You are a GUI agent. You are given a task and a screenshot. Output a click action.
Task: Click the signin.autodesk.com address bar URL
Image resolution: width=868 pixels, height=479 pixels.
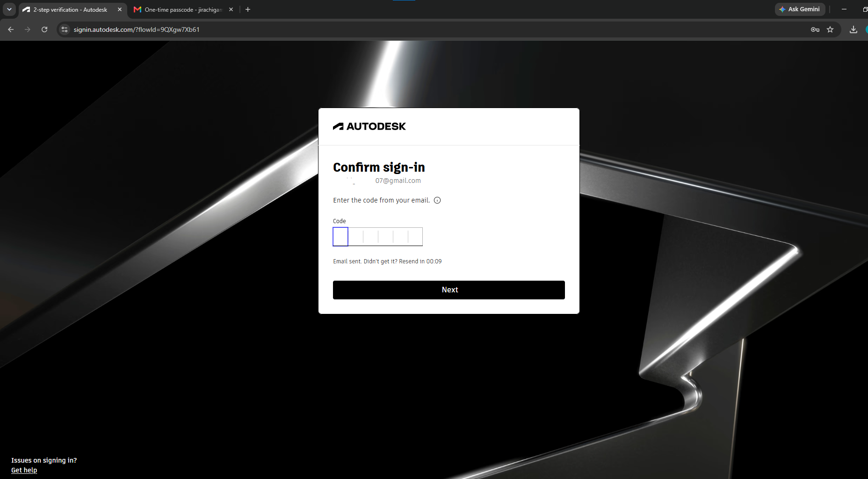tap(137, 29)
